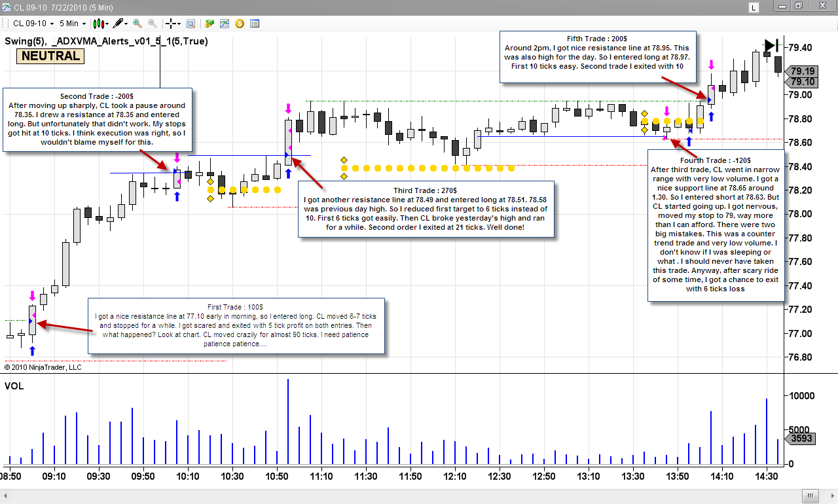The height and width of the screenshot is (504, 838).
Task: Open the 5 Min interval dropdown
Action: (x=72, y=24)
